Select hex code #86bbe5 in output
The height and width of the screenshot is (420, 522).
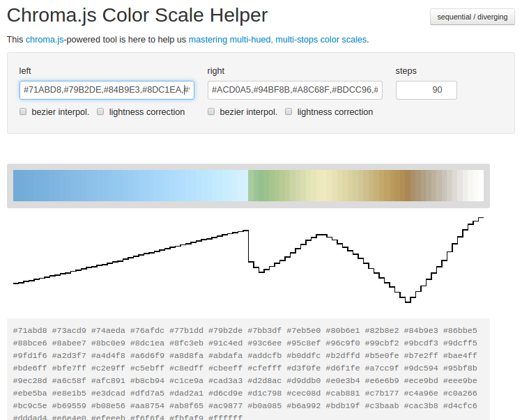click(x=460, y=330)
